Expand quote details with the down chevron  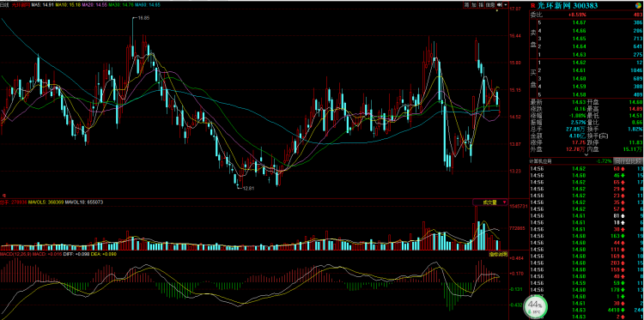[x=586, y=154]
